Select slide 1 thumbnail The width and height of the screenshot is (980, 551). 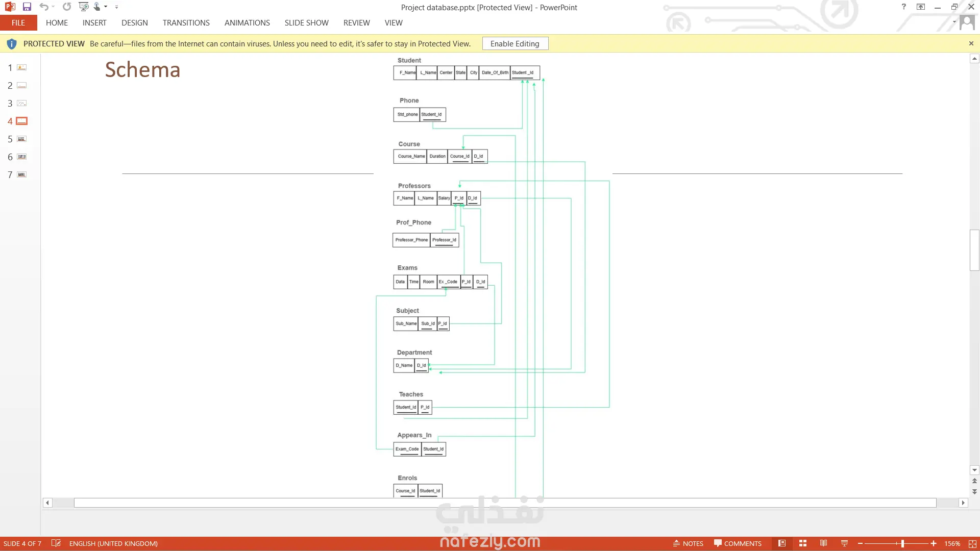tap(21, 67)
